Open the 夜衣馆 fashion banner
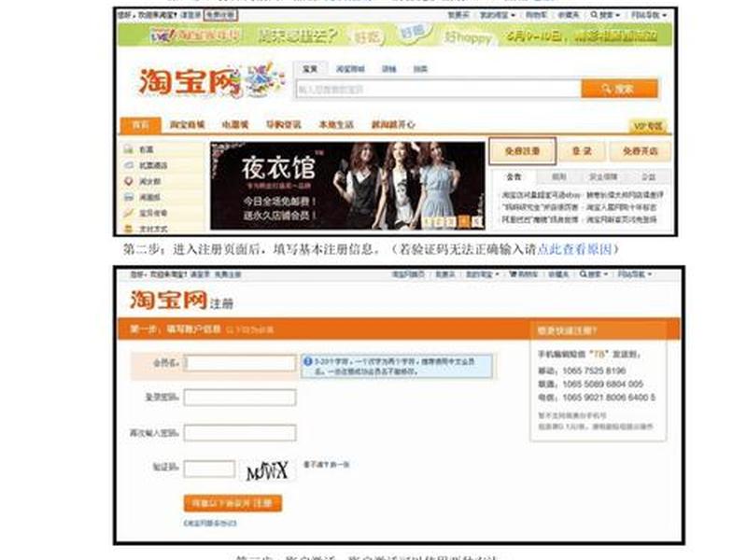This screenshot has width=747, height=560. pyautogui.click(x=347, y=185)
